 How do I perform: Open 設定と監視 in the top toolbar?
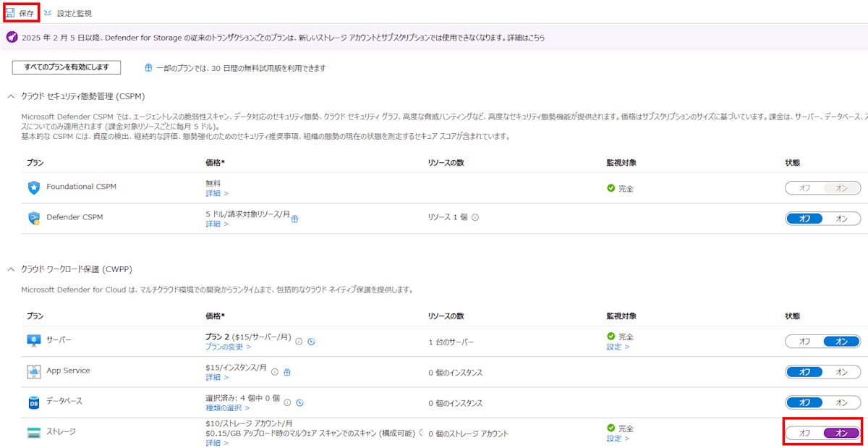pyautogui.click(x=67, y=13)
